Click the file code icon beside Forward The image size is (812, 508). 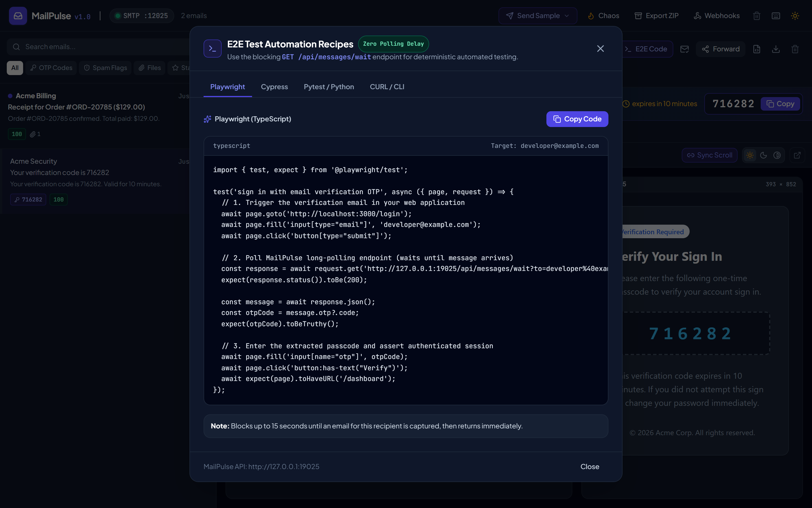[x=757, y=49]
